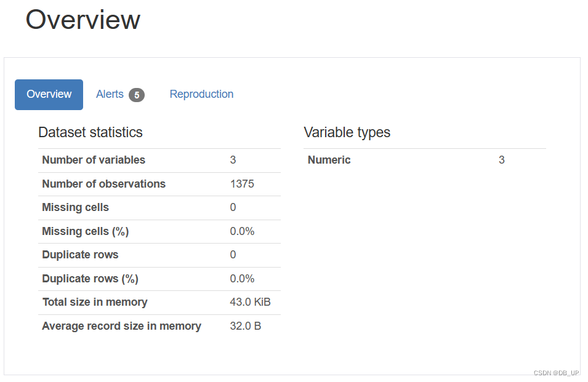
Task: Open the Reproduction tab
Action: [x=201, y=94]
